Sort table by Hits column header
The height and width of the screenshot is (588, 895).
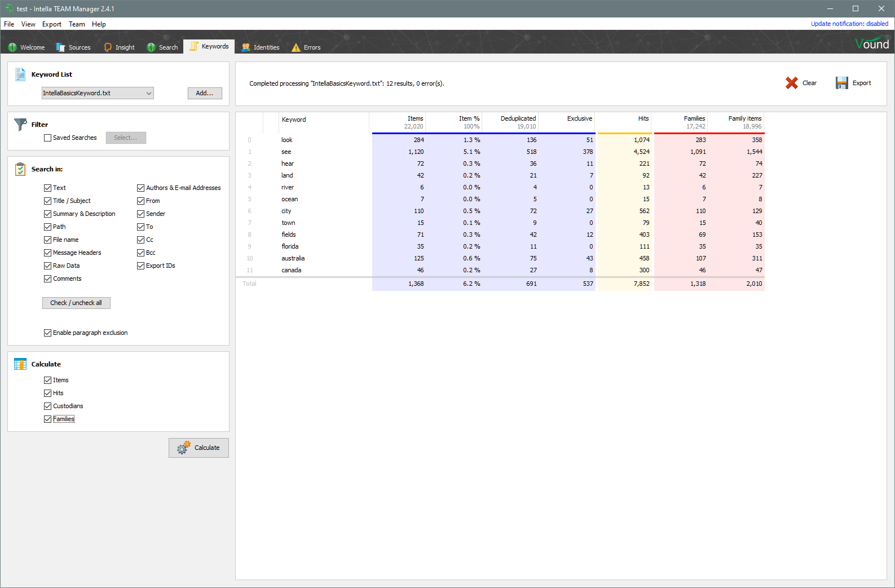tap(643, 119)
